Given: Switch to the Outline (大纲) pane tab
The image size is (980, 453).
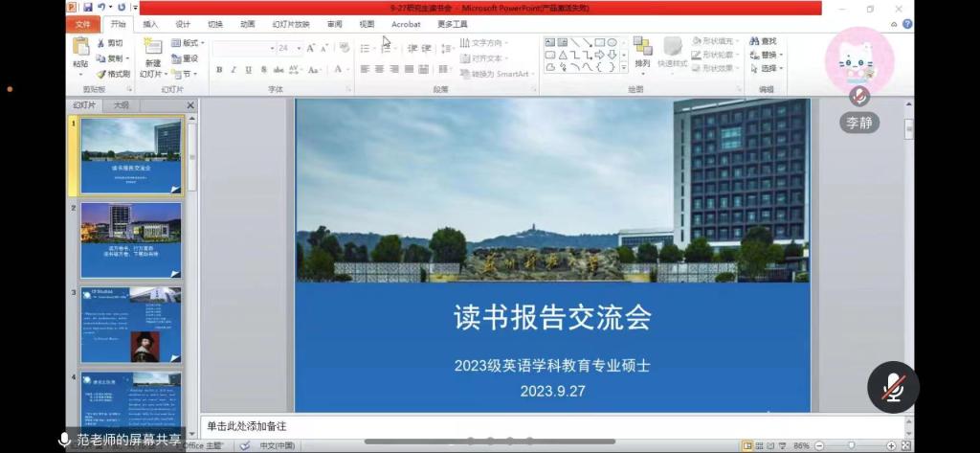Looking at the screenshot, I should 122,105.
